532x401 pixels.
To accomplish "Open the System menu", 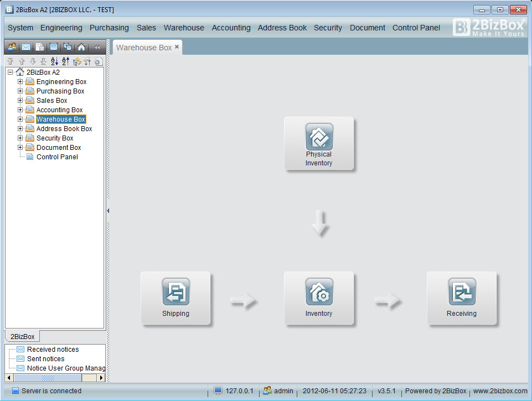I will click(20, 28).
